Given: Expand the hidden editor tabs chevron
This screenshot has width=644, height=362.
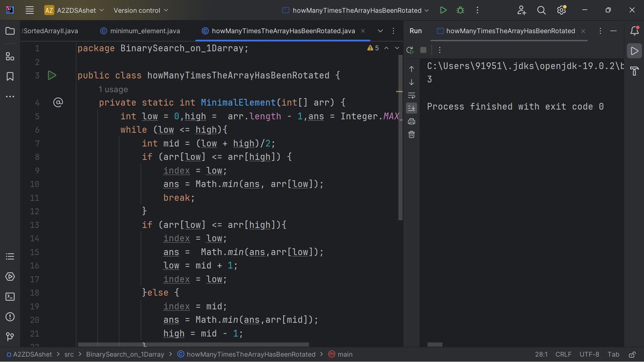Looking at the screenshot, I should (x=380, y=31).
